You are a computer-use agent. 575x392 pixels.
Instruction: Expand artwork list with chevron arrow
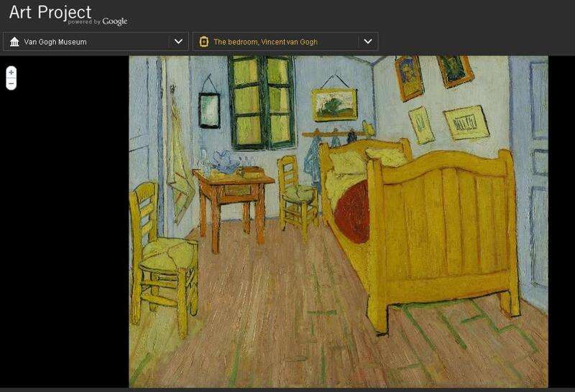tap(368, 42)
